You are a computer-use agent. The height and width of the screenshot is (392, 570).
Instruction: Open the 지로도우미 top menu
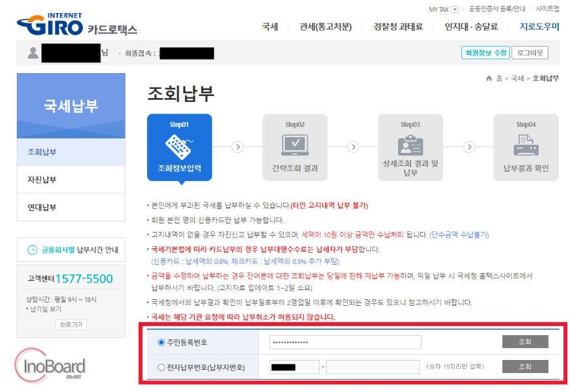pos(539,27)
